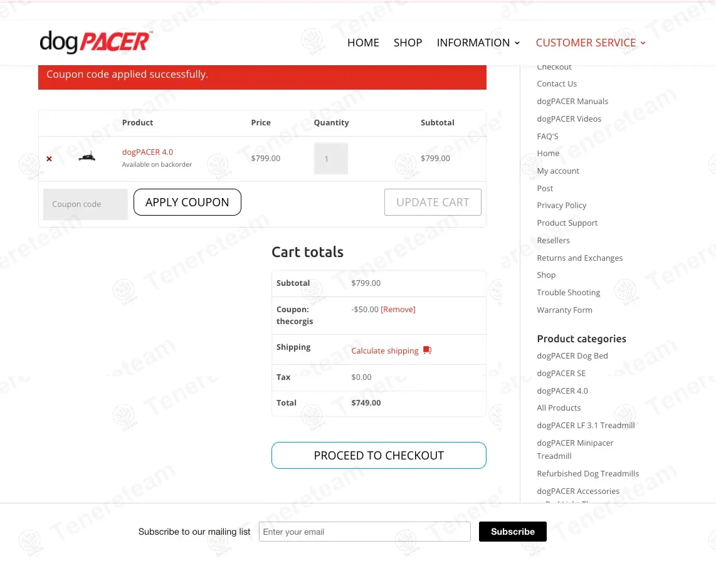Image resolution: width=716 pixels, height=588 pixels.
Task: Click the dogPACER logo
Action: (x=96, y=42)
